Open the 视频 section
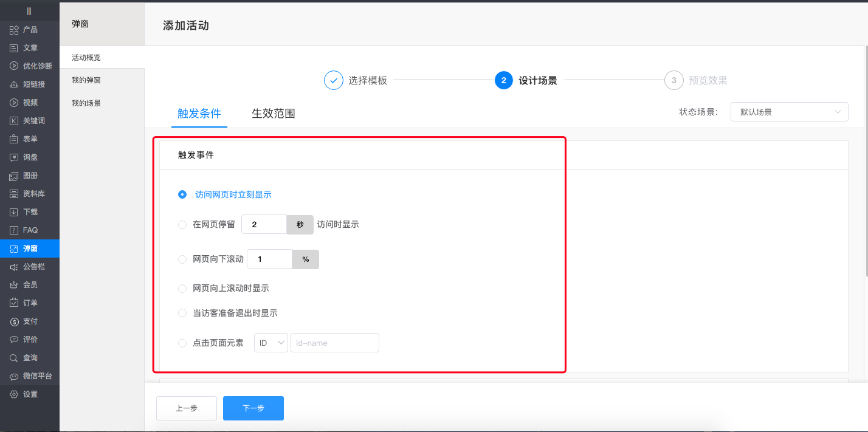The width and height of the screenshot is (868, 432). 29,102
